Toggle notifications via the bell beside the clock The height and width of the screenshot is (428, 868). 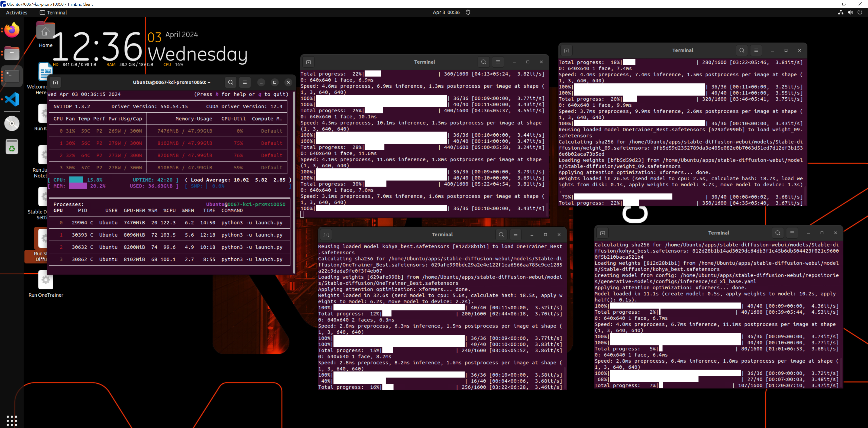[468, 12]
